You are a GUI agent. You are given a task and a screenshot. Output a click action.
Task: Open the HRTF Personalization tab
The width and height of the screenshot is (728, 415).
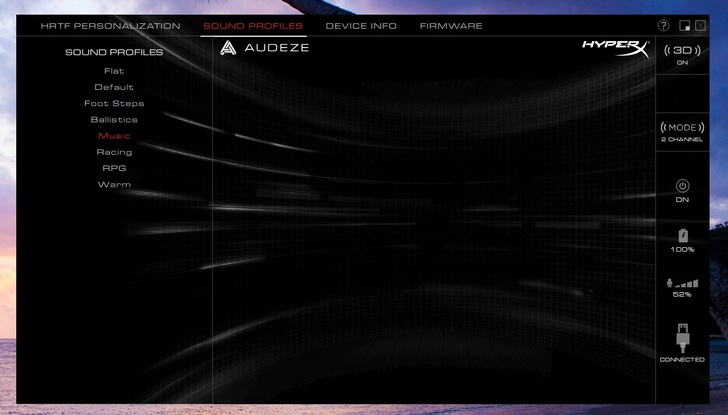coord(110,26)
